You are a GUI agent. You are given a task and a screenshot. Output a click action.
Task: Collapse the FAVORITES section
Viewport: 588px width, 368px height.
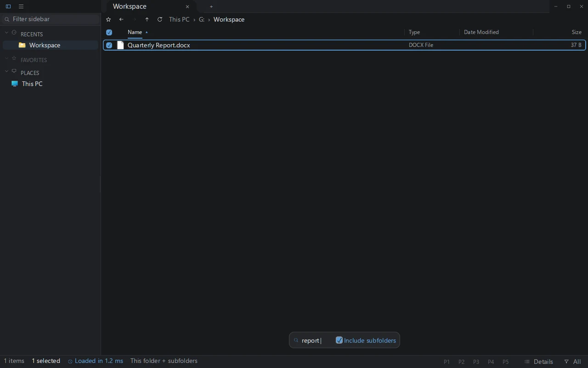tap(6, 58)
